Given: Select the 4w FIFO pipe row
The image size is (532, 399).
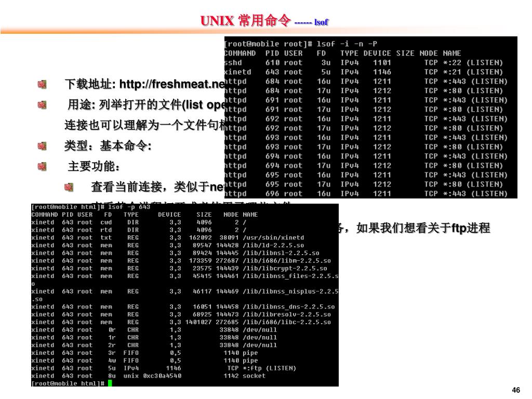Looking at the screenshot, I should [144, 361].
